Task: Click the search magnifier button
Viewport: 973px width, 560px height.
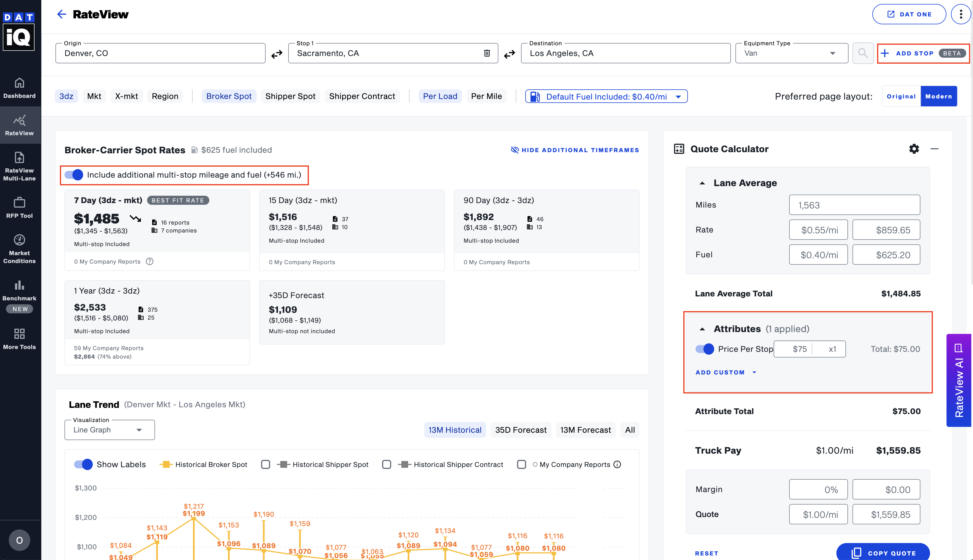Action: tap(863, 53)
